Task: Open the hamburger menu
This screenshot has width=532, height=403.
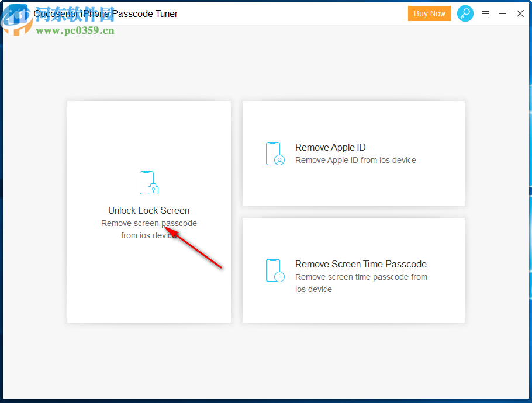Action: click(x=485, y=13)
